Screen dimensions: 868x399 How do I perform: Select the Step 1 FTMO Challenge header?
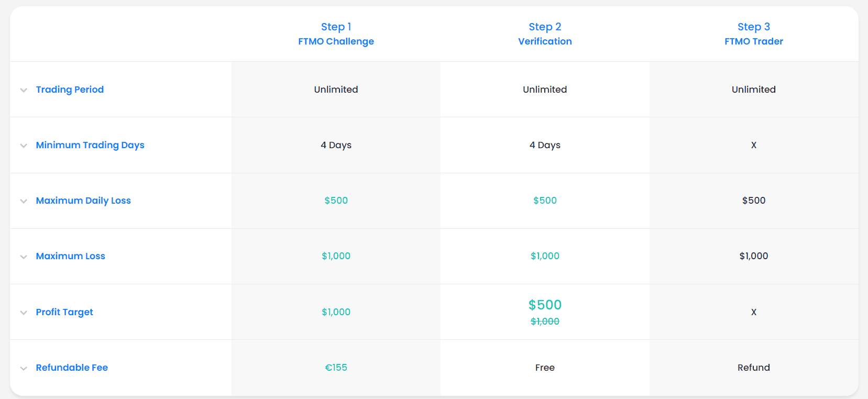pos(336,34)
